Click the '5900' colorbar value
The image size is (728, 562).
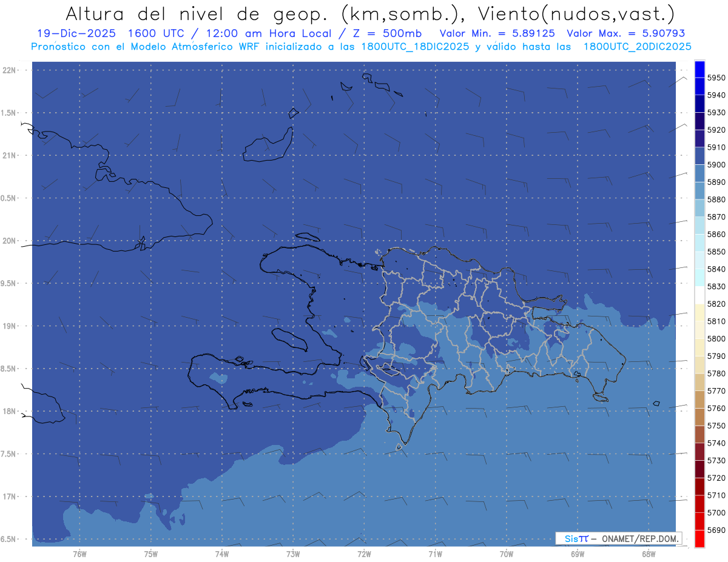(716, 165)
